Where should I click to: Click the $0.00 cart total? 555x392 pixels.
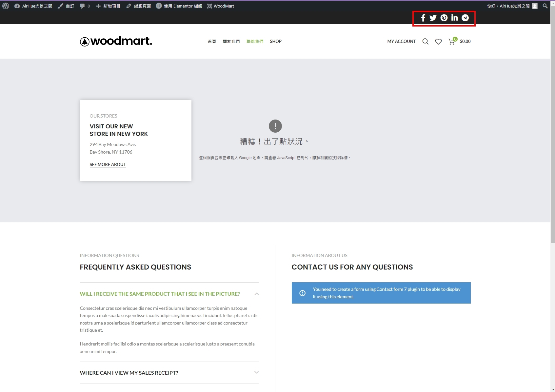click(x=465, y=41)
